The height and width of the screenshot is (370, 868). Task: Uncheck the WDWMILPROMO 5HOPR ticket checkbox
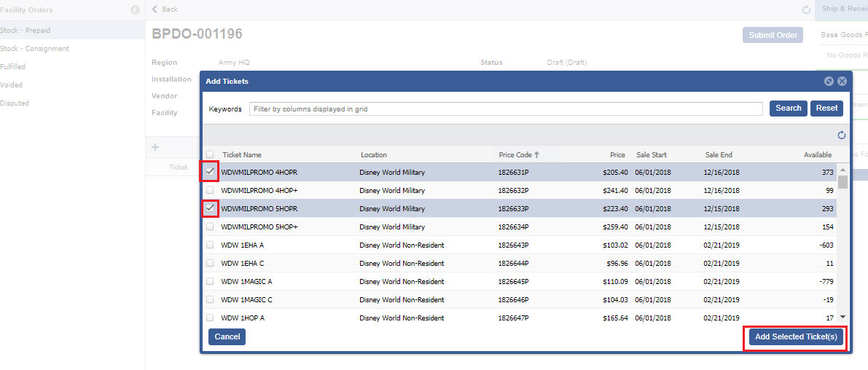point(210,208)
